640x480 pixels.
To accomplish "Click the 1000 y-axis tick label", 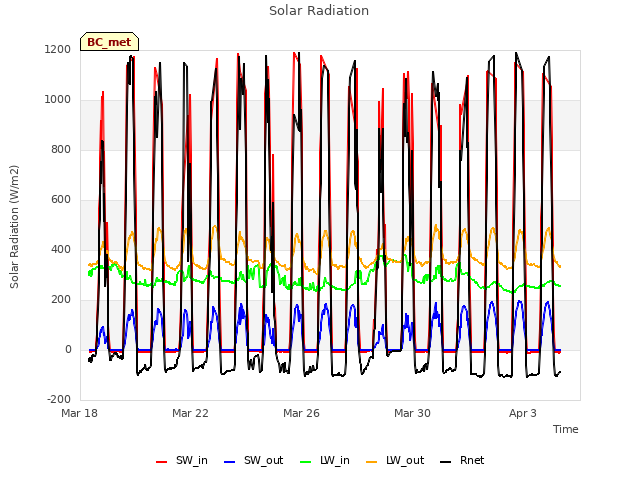I will 58,100.
